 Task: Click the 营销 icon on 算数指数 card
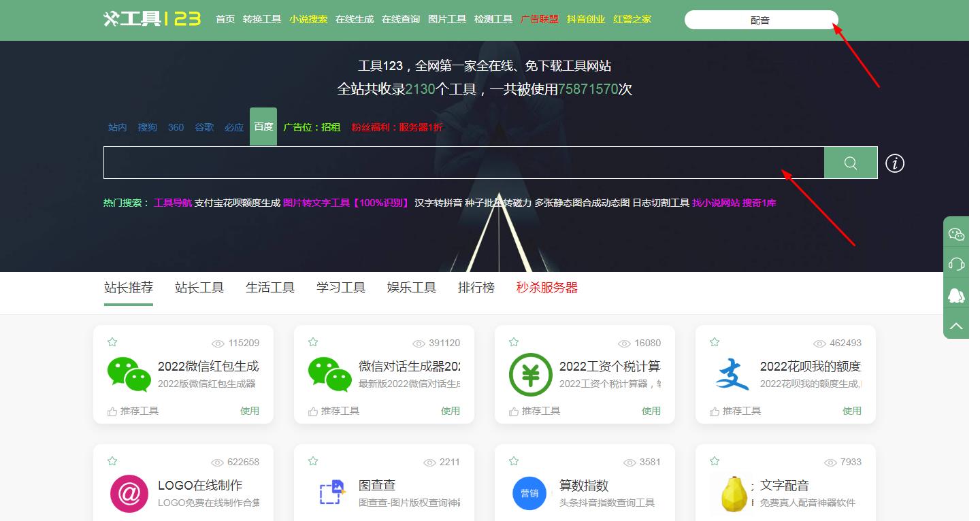coord(529,492)
